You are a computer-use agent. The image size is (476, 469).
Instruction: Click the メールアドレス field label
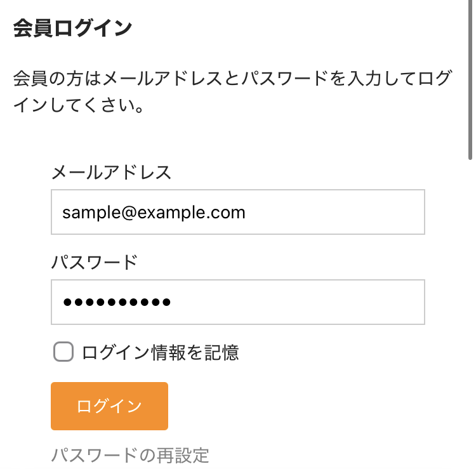(111, 172)
